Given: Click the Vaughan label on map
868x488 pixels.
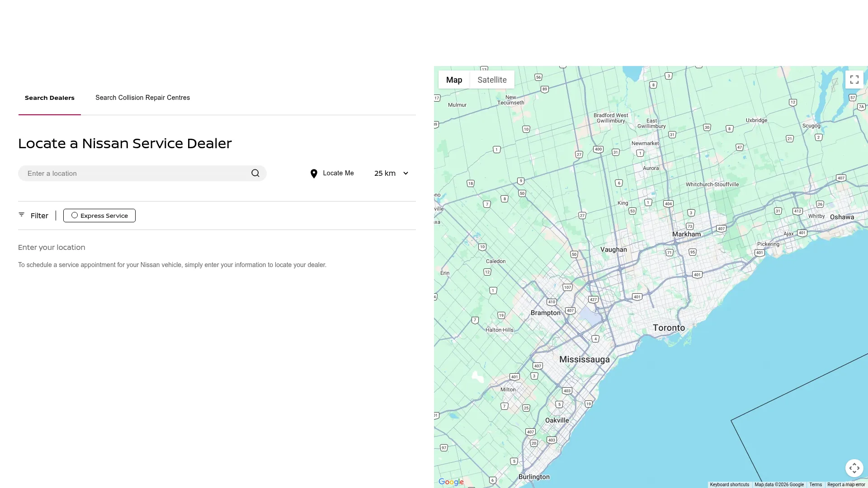Looking at the screenshot, I should click(613, 249).
